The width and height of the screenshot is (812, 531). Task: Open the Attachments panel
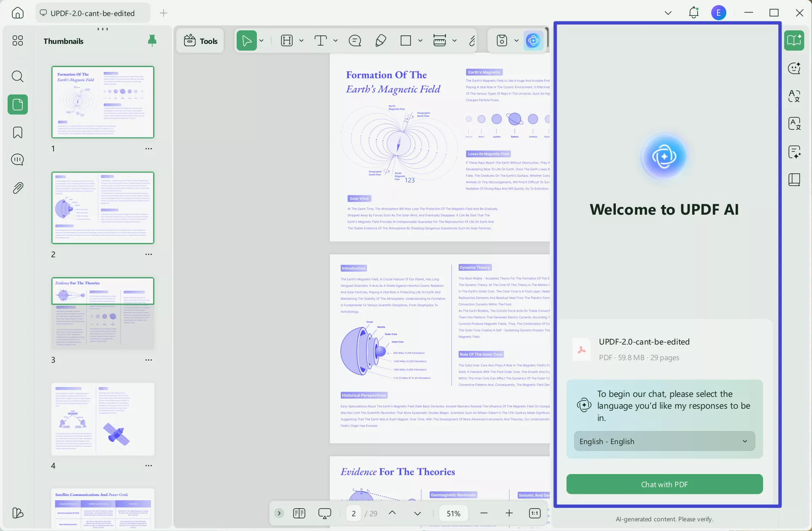coord(17,188)
